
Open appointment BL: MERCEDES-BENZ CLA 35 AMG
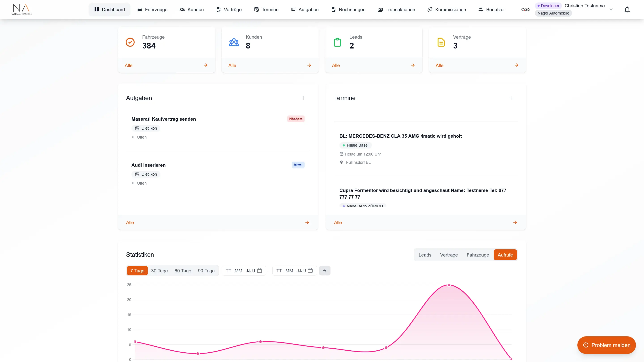coord(400,136)
